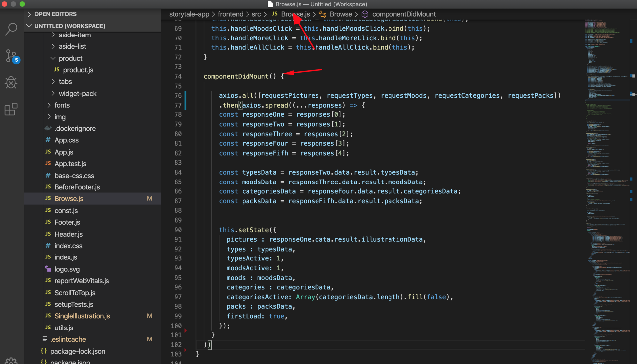Collapse the UNTITLED (WORKSPACE) section
637x364 pixels.
point(29,26)
